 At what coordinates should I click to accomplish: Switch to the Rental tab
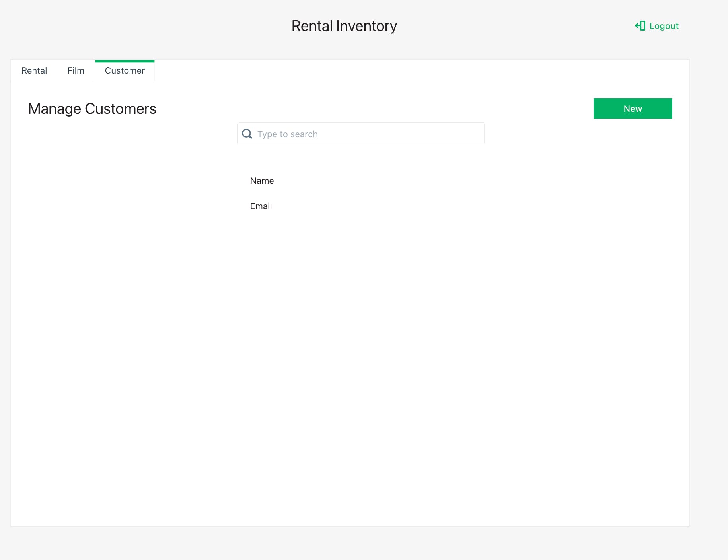[x=34, y=71]
